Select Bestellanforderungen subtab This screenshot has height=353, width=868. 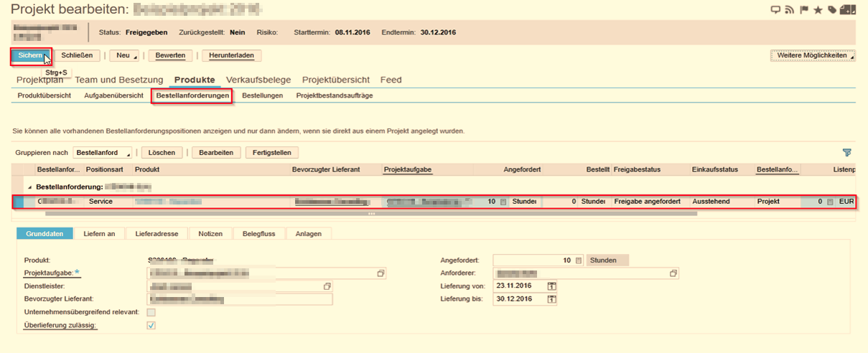tap(192, 95)
